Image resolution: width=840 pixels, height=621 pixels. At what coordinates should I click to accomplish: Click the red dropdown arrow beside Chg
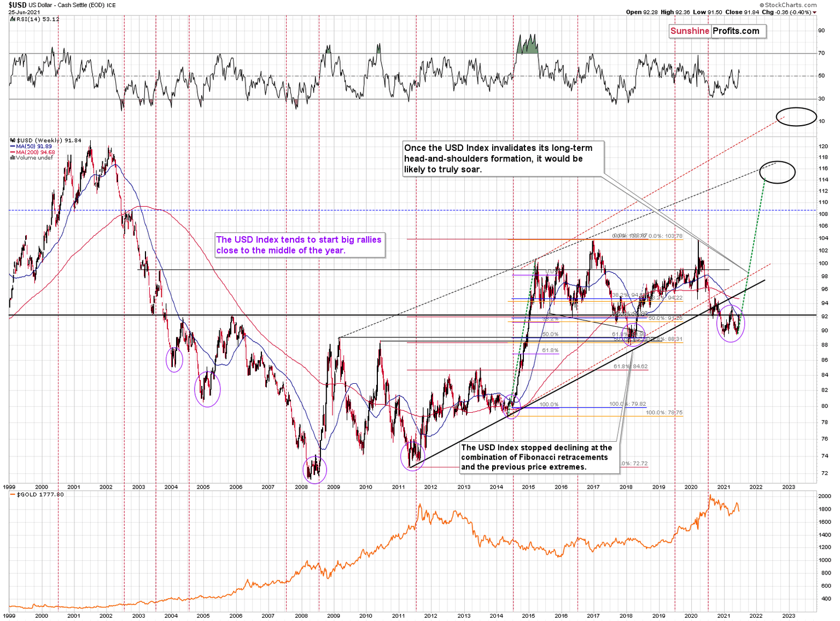(x=814, y=12)
